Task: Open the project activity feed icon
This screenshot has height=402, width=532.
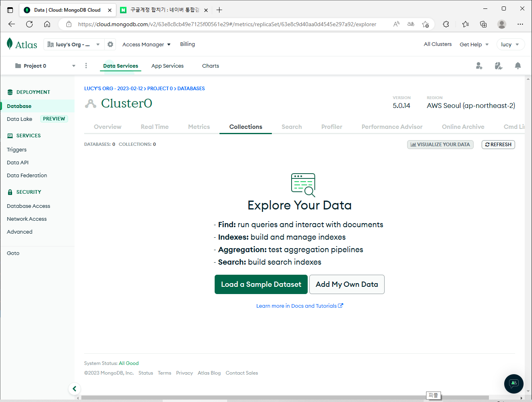Action: [x=499, y=66]
